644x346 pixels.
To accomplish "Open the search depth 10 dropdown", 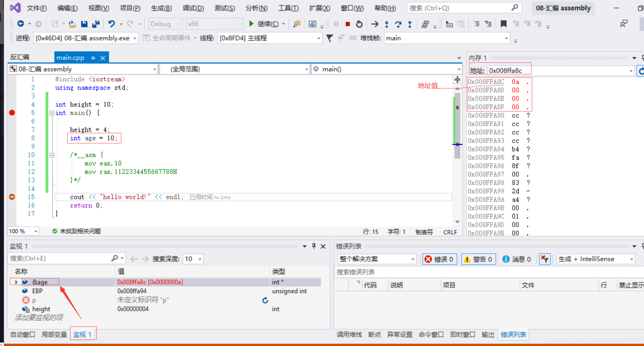I will pyautogui.click(x=193, y=259).
